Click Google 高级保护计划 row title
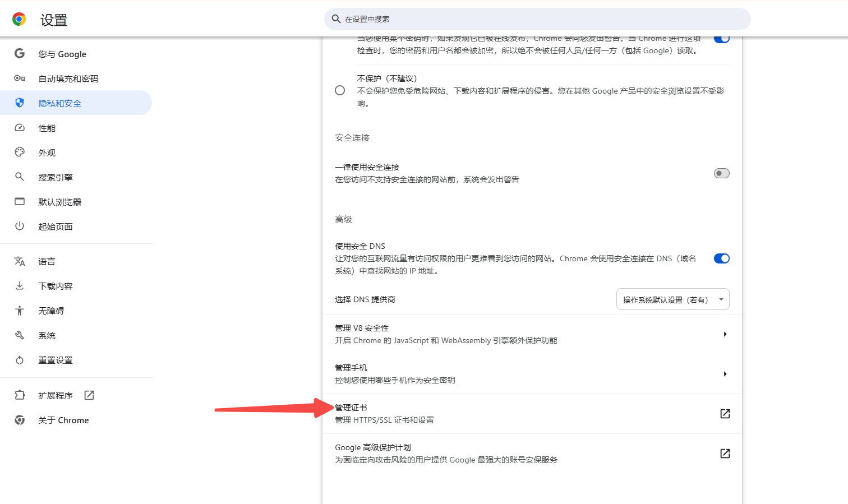 (373, 447)
